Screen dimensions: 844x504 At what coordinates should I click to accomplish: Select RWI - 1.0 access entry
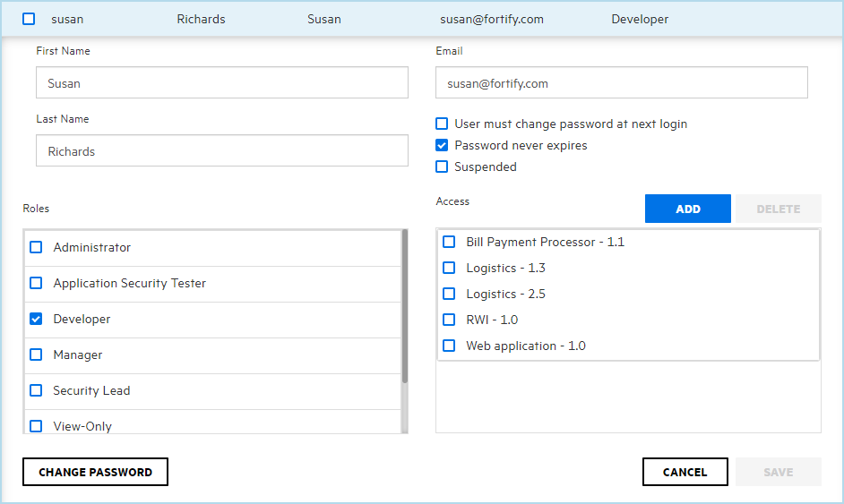click(450, 320)
